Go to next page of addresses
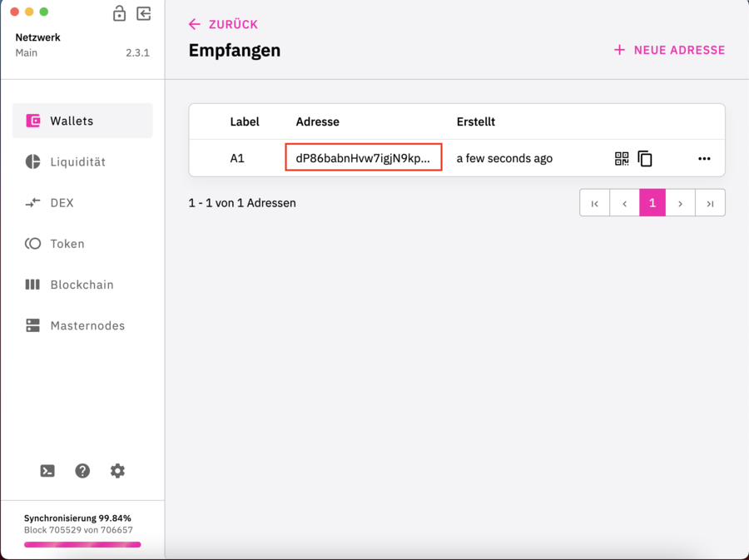 point(681,202)
